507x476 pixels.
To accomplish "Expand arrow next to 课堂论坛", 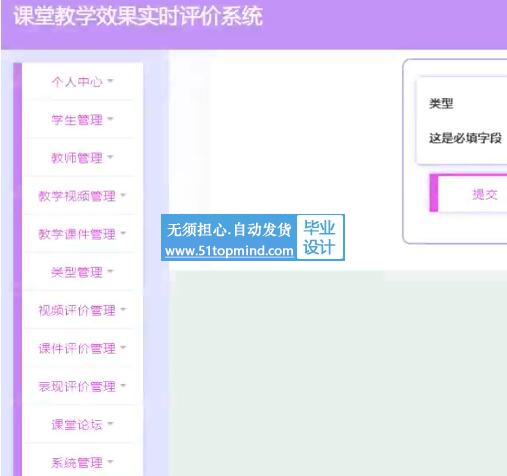I will point(110,424).
